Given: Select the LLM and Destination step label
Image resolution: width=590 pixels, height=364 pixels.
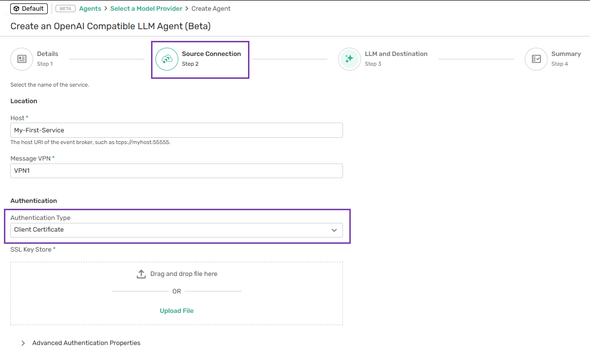Looking at the screenshot, I should click(x=396, y=54).
